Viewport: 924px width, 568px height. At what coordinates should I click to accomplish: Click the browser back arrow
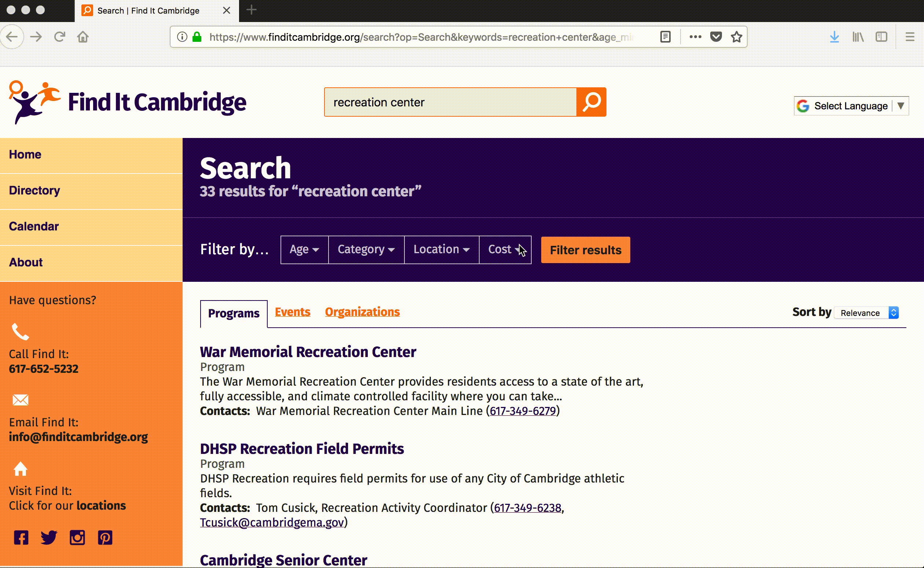click(12, 37)
